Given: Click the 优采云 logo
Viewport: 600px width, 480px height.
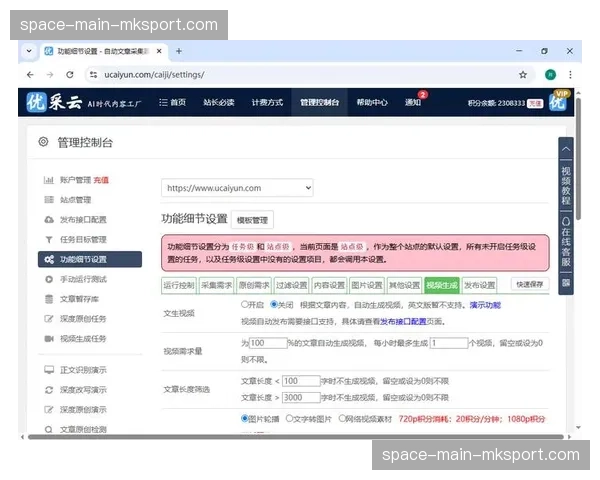Looking at the screenshot, I should pyautogui.click(x=54, y=102).
